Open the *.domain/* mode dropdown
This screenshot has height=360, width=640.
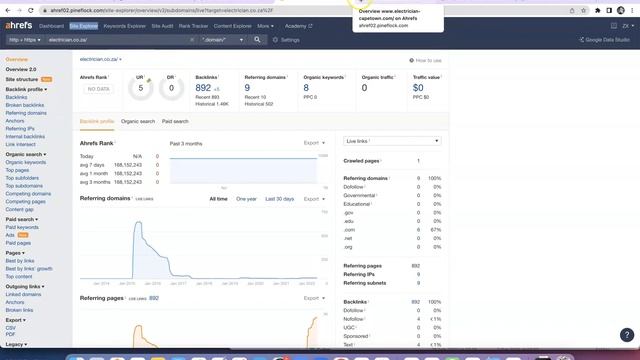point(222,40)
